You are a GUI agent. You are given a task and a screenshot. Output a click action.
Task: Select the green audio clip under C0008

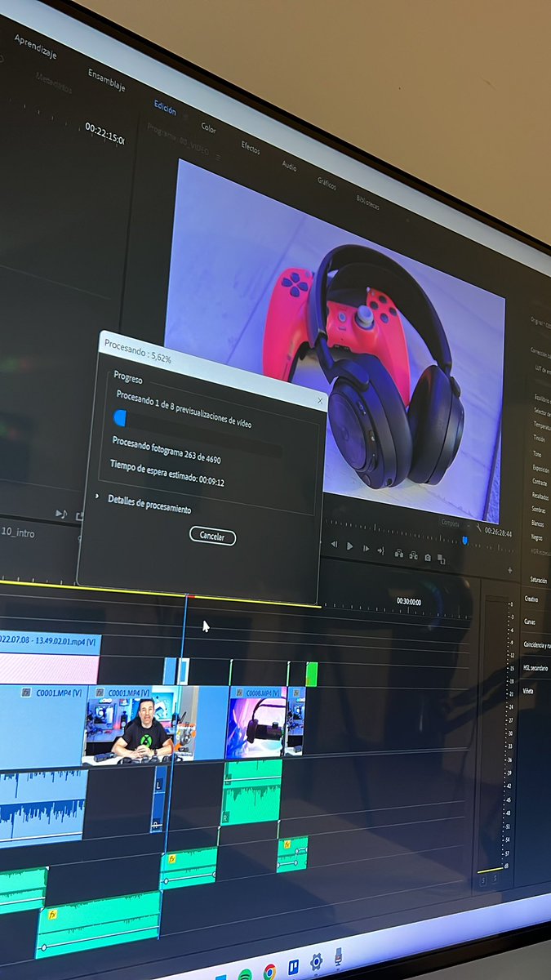point(252,791)
